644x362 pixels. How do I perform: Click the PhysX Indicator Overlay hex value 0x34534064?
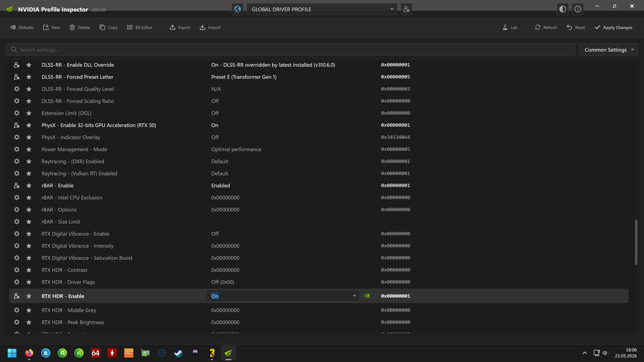[x=395, y=137]
